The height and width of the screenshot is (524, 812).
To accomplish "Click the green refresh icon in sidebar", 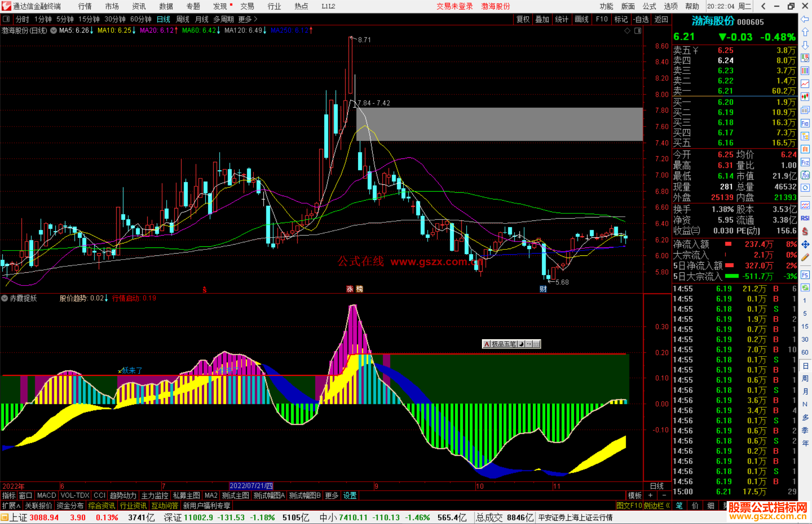I will coord(805,288).
